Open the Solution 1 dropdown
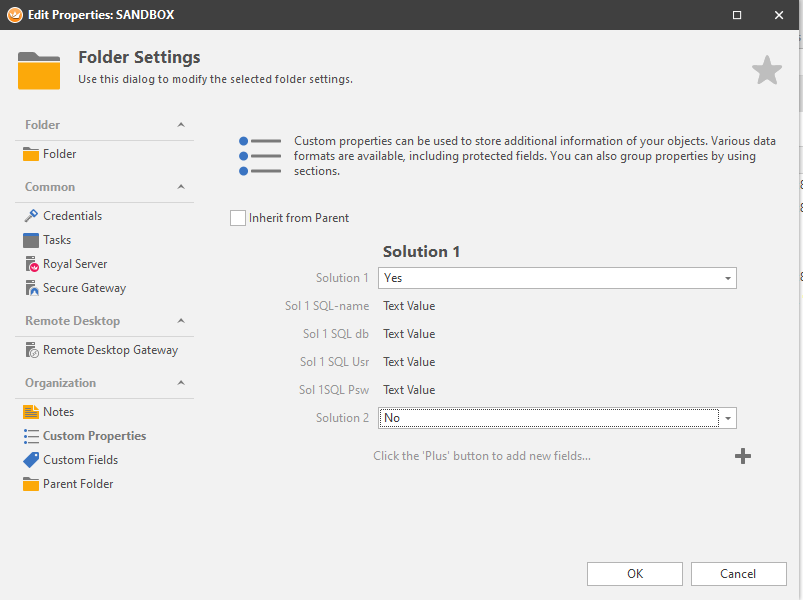The width and height of the screenshot is (803, 600). tap(728, 278)
